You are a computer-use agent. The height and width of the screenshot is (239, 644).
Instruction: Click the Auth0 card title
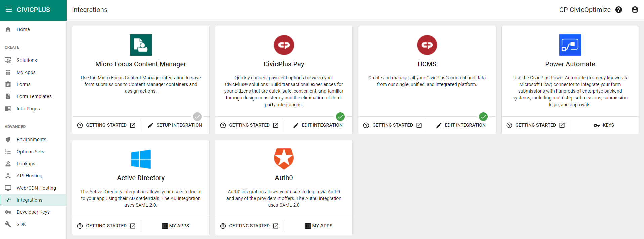(x=284, y=178)
